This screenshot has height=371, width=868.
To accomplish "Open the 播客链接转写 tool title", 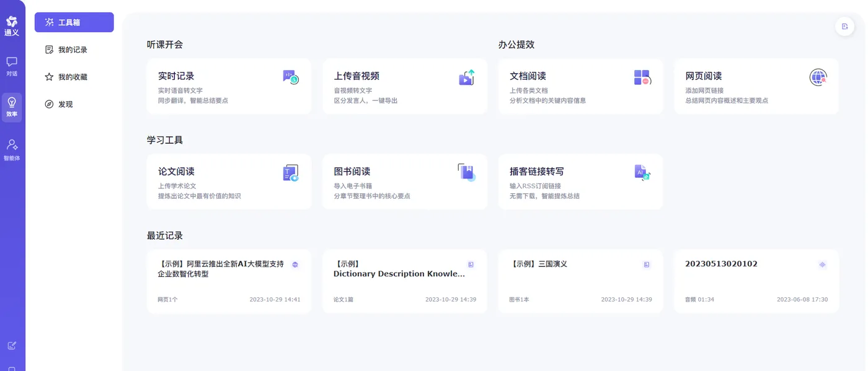I will pyautogui.click(x=537, y=172).
